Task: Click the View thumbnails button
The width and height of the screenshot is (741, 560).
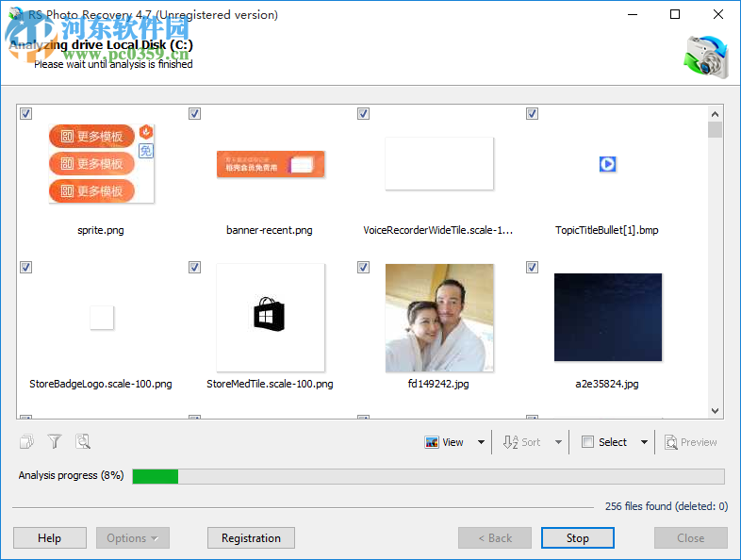Action: [x=444, y=442]
